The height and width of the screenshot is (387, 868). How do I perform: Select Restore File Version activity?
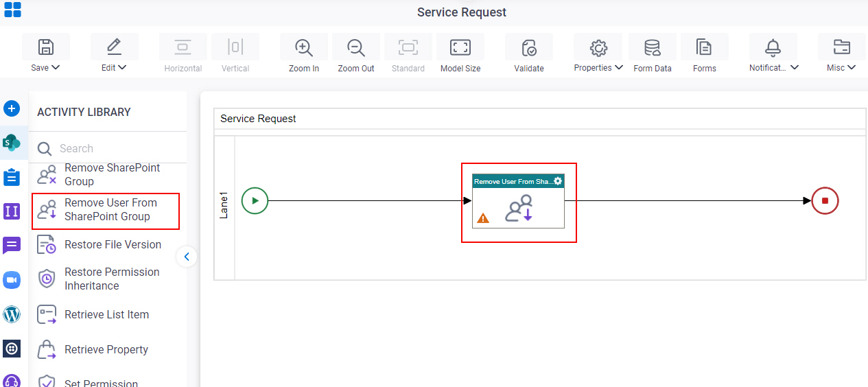107,245
